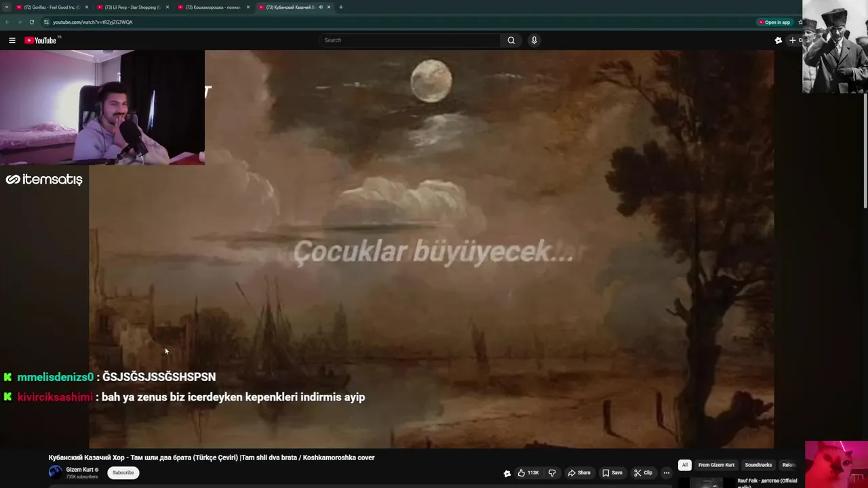
Task: Click the Open in app button
Action: (x=774, y=22)
